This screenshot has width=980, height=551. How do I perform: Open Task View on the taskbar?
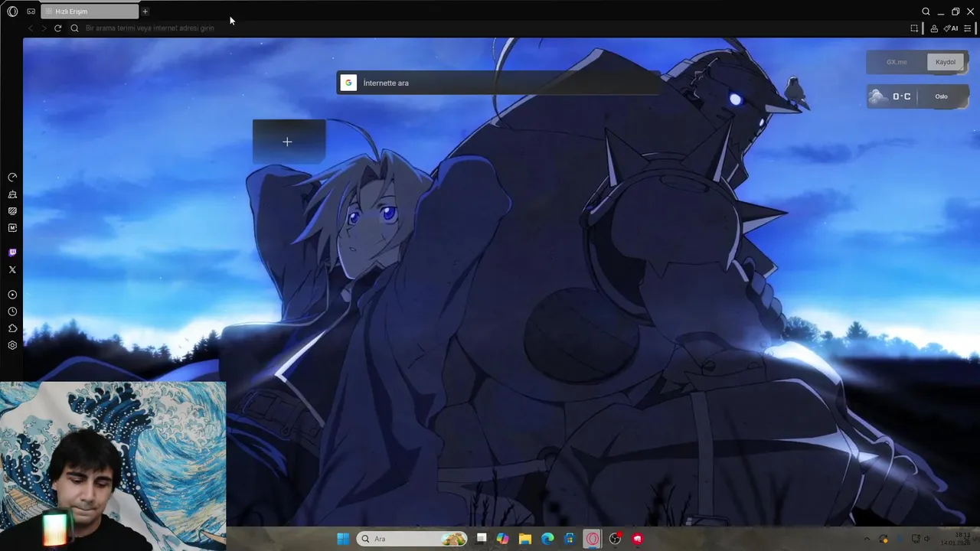pyautogui.click(x=481, y=539)
